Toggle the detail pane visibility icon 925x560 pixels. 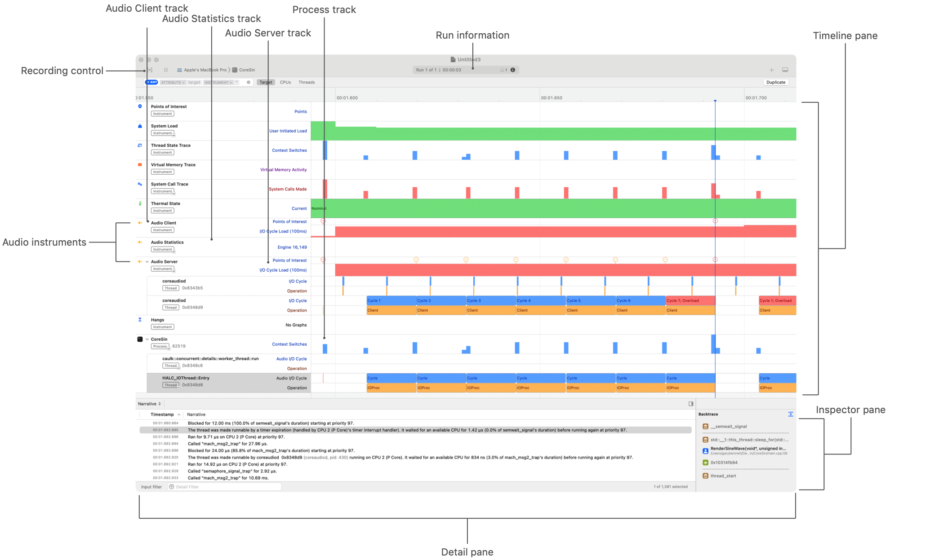(x=785, y=70)
